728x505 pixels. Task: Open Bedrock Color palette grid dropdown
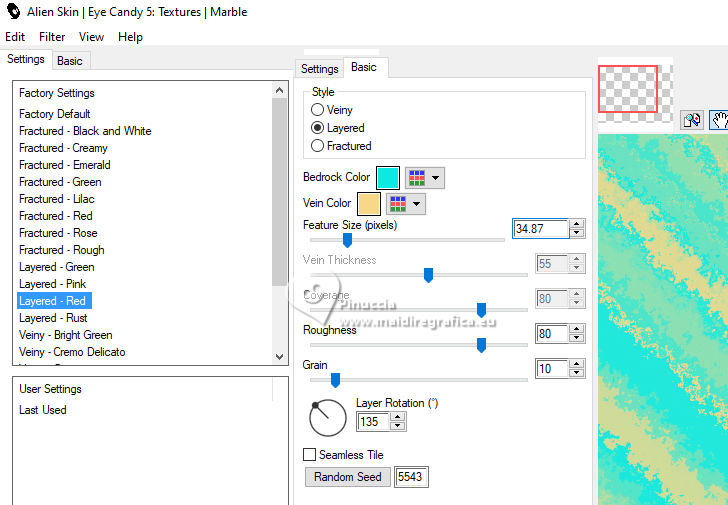tap(425, 178)
